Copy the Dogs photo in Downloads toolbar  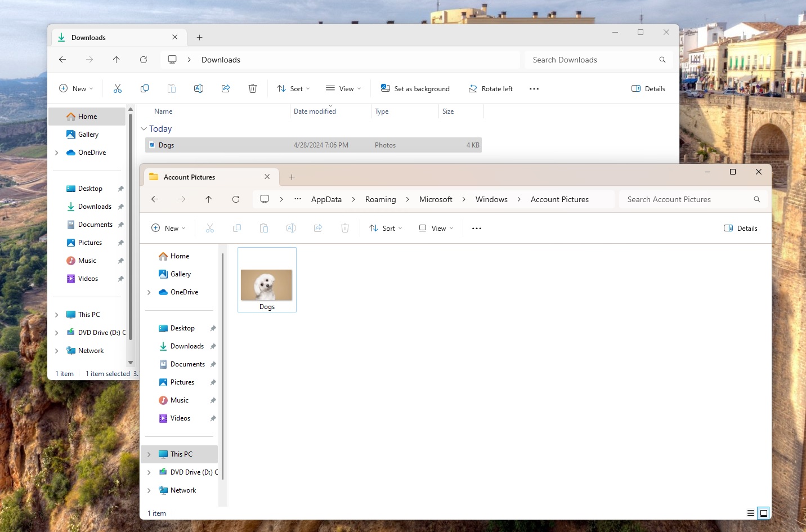tap(144, 88)
